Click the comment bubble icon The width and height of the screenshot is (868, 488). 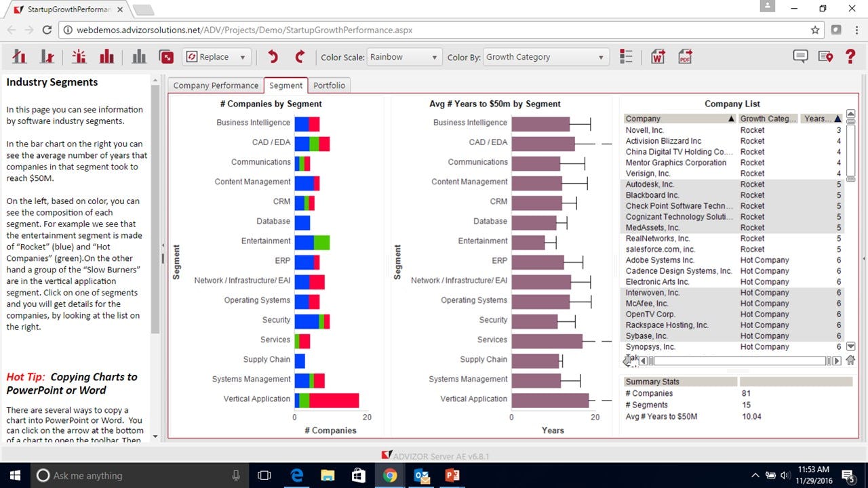tap(800, 57)
